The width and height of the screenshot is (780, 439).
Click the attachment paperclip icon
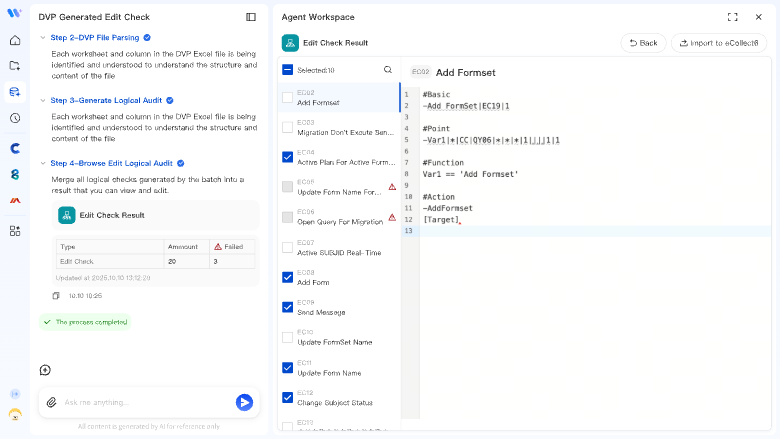[52, 402]
